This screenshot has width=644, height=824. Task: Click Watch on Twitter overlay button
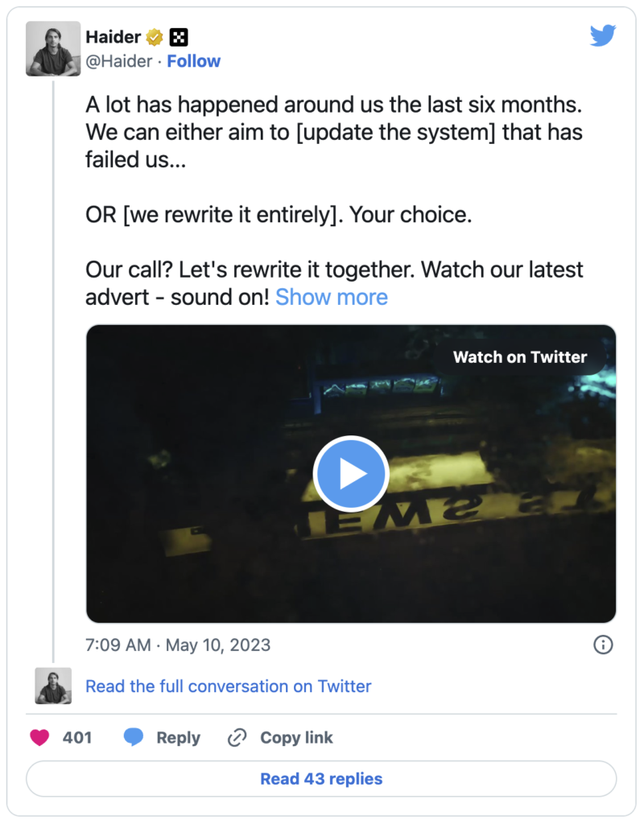[x=519, y=357]
